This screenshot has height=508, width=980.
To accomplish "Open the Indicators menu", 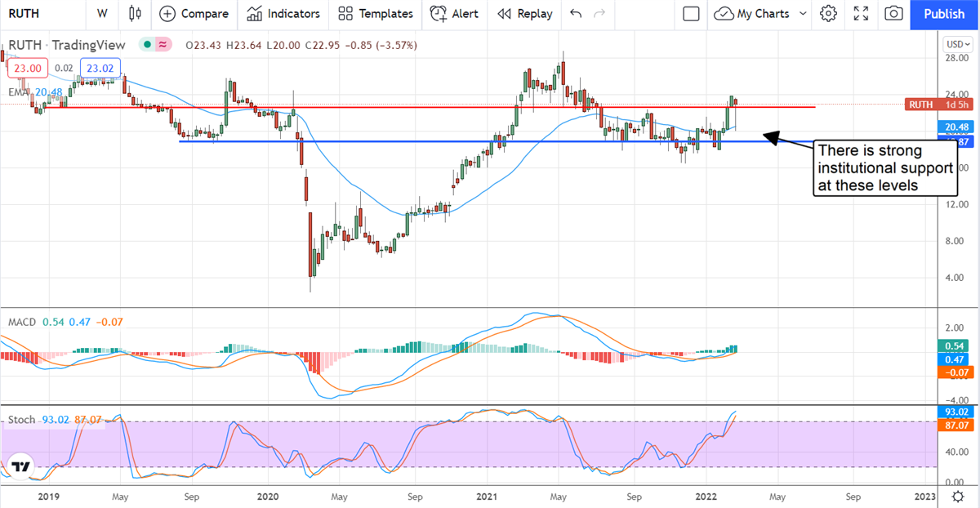I will (283, 14).
